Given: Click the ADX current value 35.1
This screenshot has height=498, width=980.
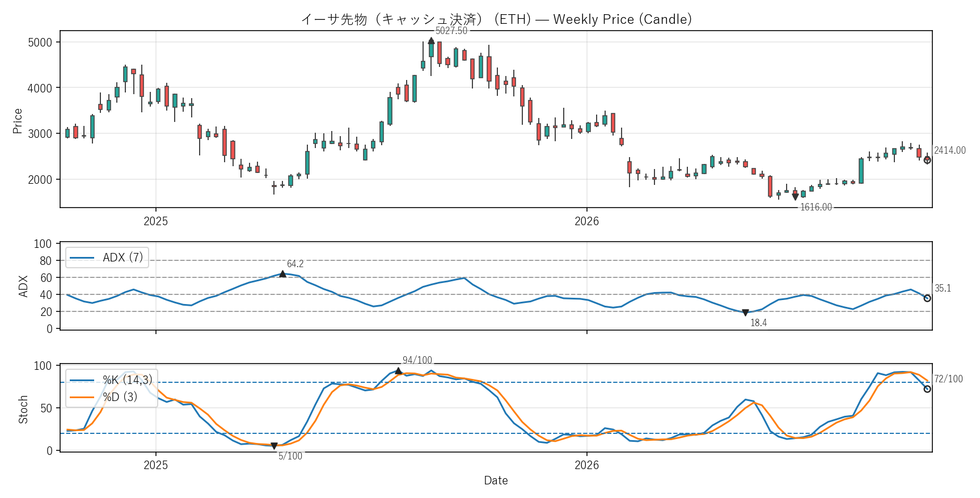Looking at the screenshot, I should (x=943, y=288).
